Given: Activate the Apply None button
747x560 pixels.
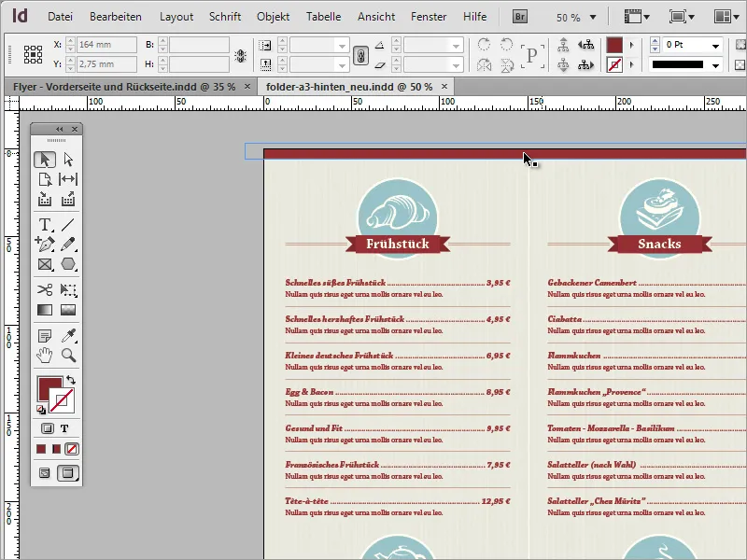Looking at the screenshot, I should pos(72,449).
